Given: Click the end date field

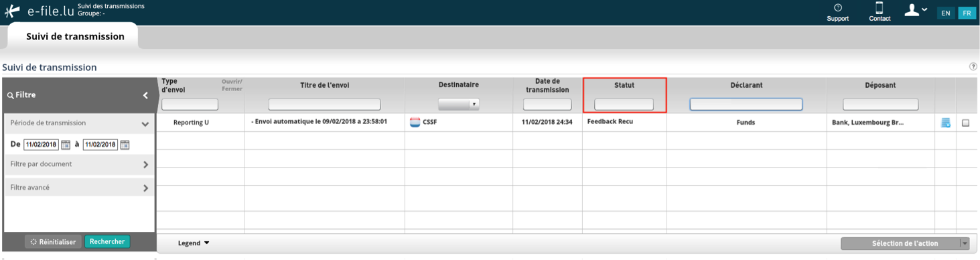Looking at the screenshot, I should click(100, 145).
